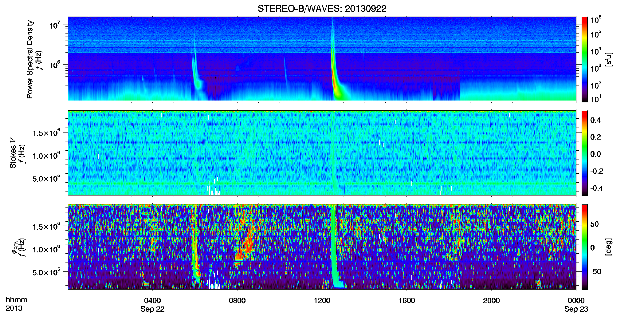Click the 10^6 frequency tick label on top panel

[55, 65]
